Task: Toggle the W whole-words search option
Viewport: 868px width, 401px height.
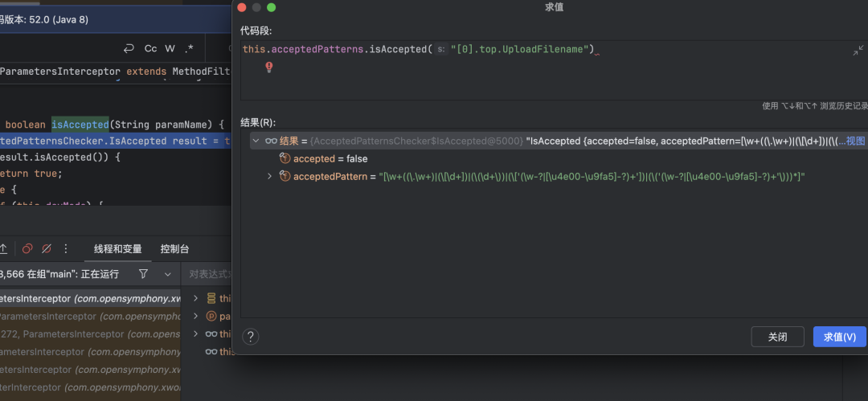Action: point(170,49)
